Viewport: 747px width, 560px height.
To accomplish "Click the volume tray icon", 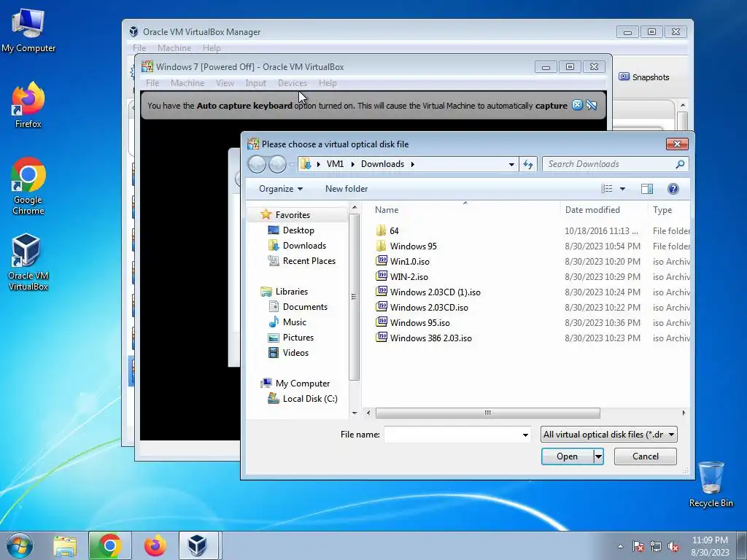I will [673, 547].
